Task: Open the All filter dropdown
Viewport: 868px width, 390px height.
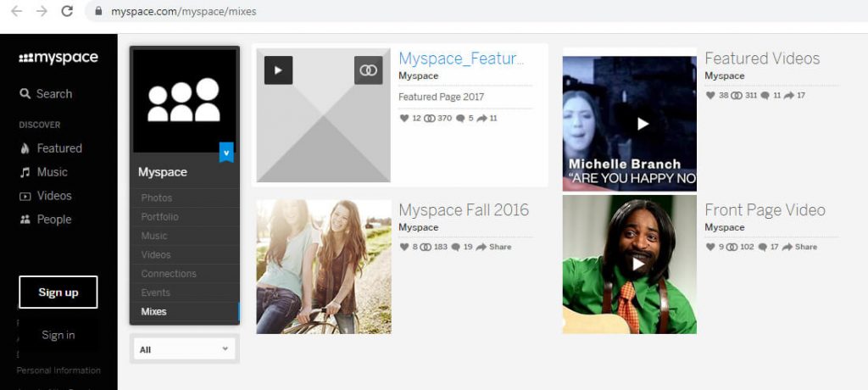Action: click(x=184, y=349)
